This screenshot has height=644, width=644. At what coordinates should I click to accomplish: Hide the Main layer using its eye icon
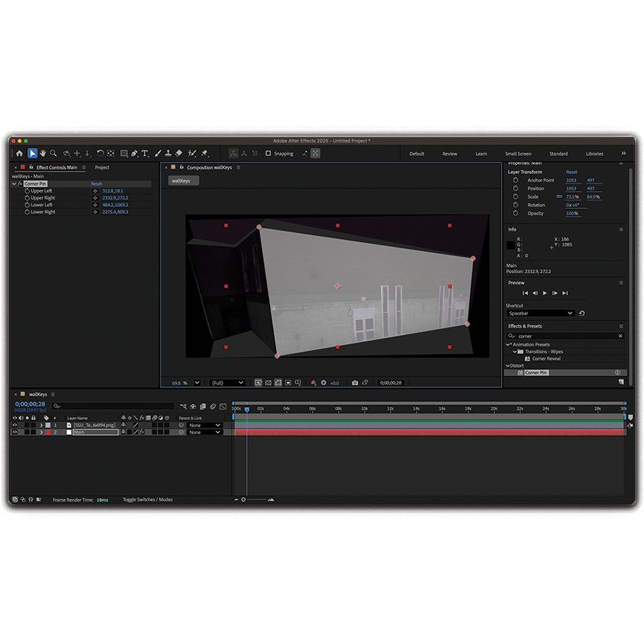[x=14, y=432]
